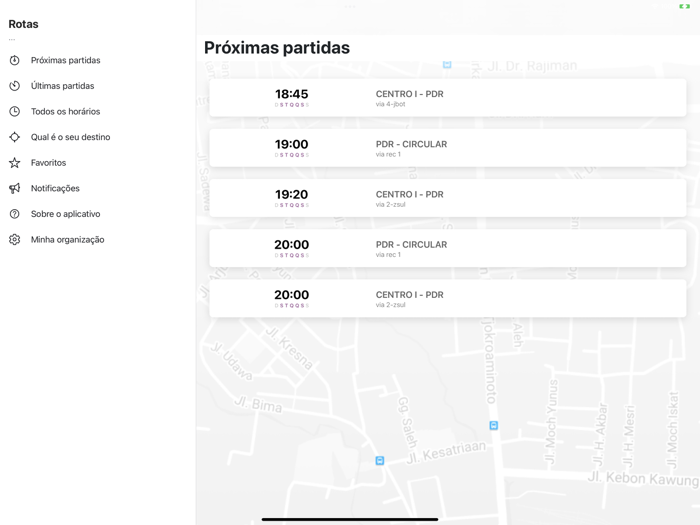Screen dimensions: 700x525
Task: Open Minha organização settings
Action: point(67,240)
